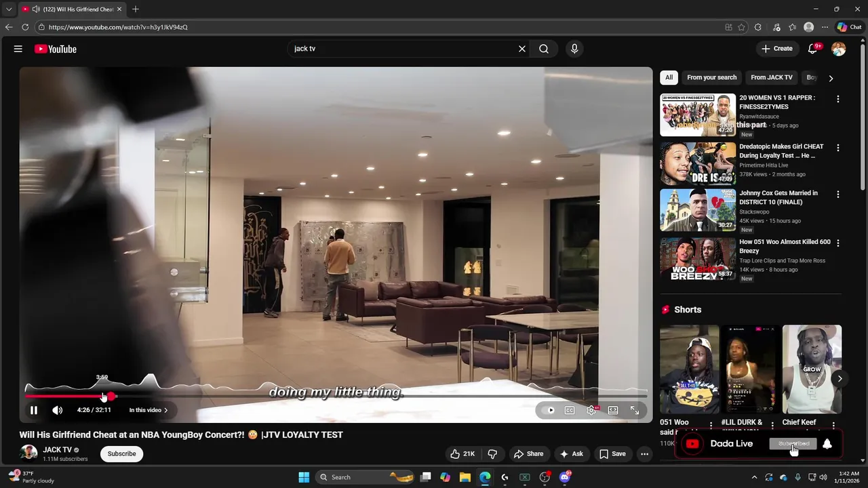Image resolution: width=868 pixels, height=488 pixels.
Task: Add page to favorites star
Action: [741, 27]
